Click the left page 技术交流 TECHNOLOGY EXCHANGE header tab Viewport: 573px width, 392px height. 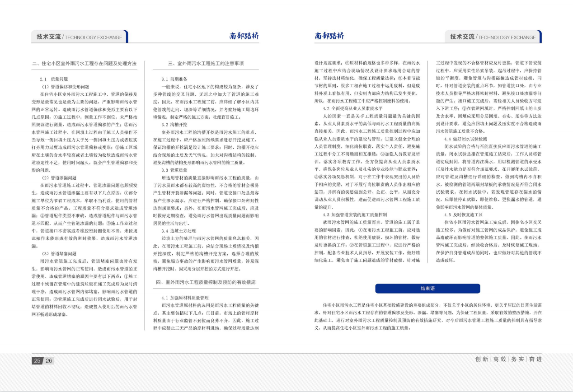[80, 37]
